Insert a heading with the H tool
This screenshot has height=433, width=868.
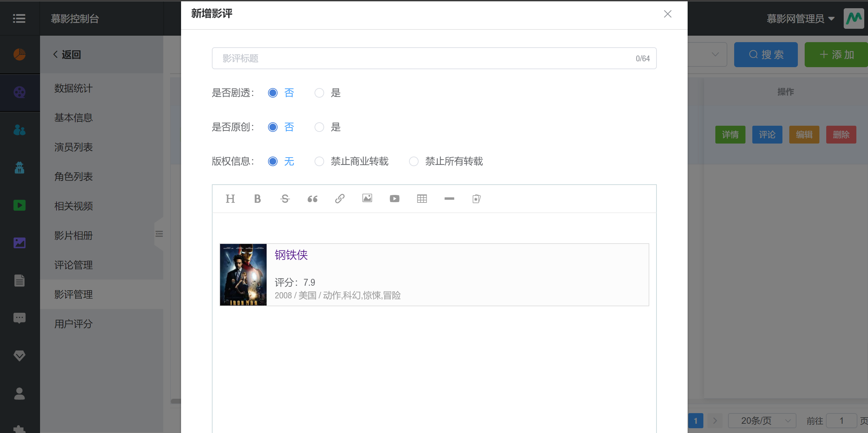[230, 199]
